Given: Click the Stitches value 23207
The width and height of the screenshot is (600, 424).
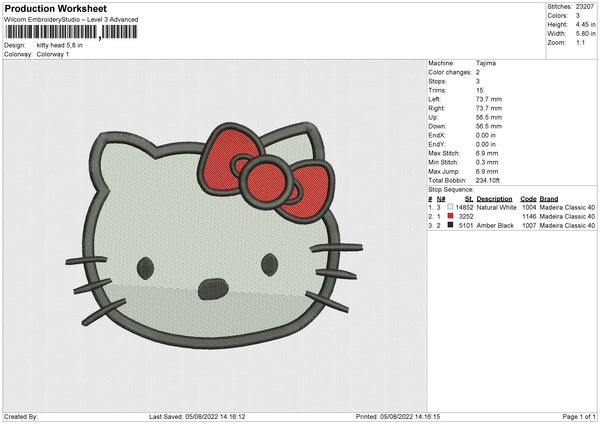Looking at the screenshot, I should [x=585, y=7].
